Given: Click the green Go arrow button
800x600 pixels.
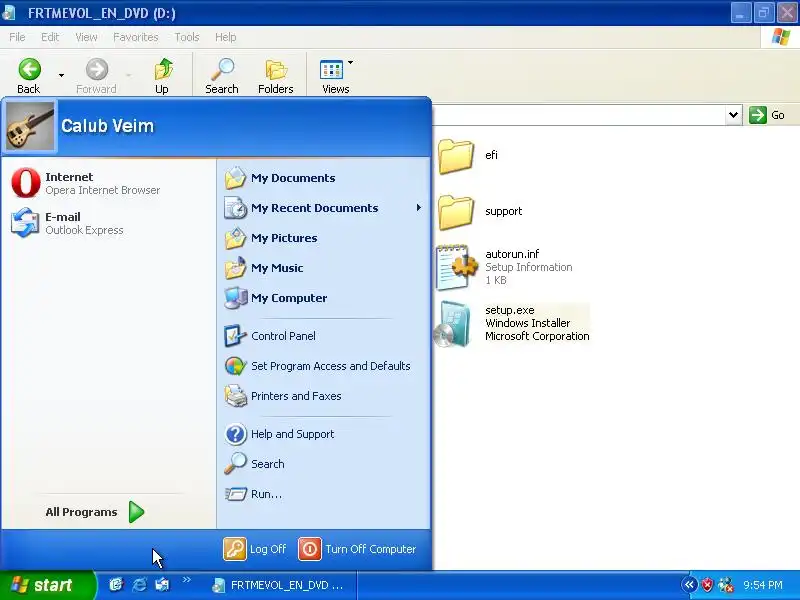Looking at the screenshot, I should click(758, 115).
